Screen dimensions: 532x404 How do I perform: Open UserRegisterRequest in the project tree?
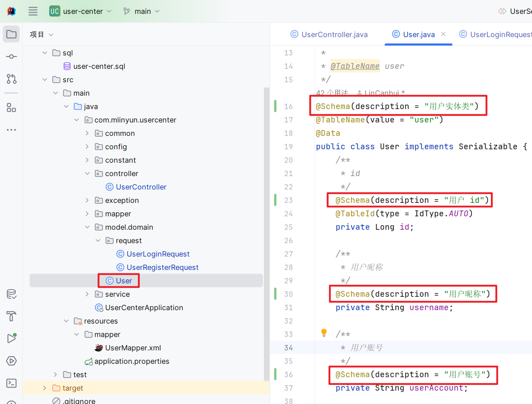(x=162, y=267)
